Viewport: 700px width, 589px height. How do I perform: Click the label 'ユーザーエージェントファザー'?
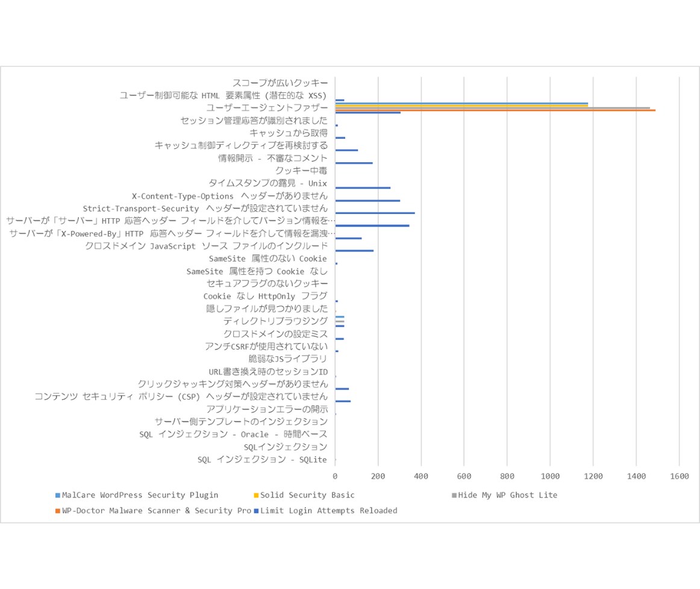(x=267, y=108)
